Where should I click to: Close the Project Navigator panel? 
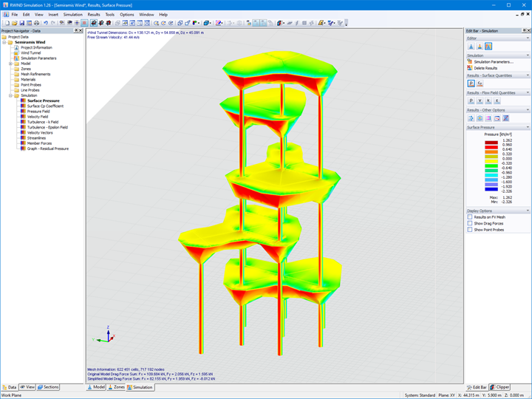81,30
